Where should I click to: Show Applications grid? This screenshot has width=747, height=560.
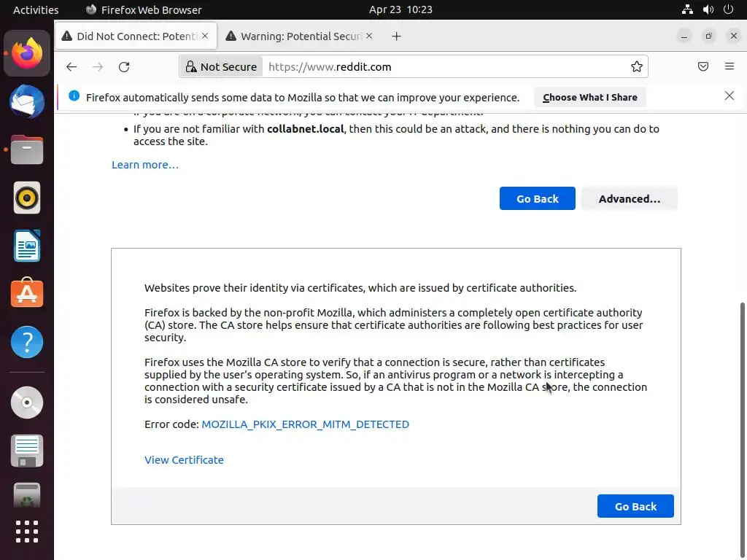click(x=27, y=532)
